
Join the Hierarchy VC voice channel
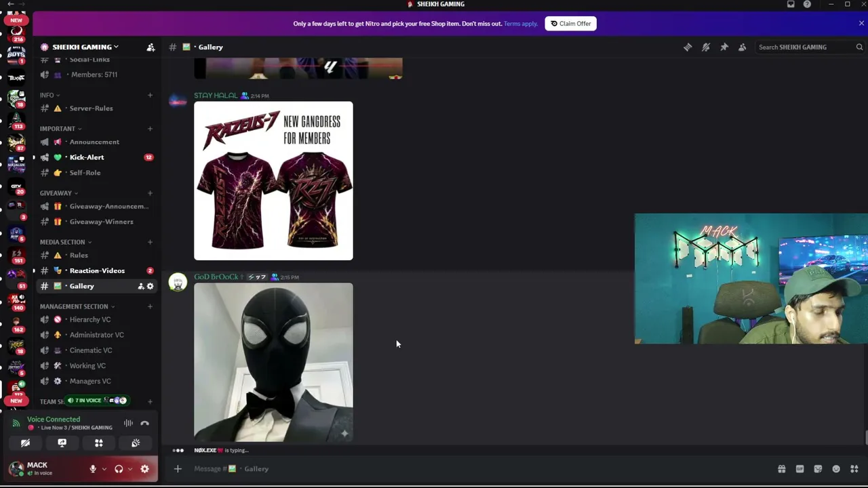click(x=96, y=319)
